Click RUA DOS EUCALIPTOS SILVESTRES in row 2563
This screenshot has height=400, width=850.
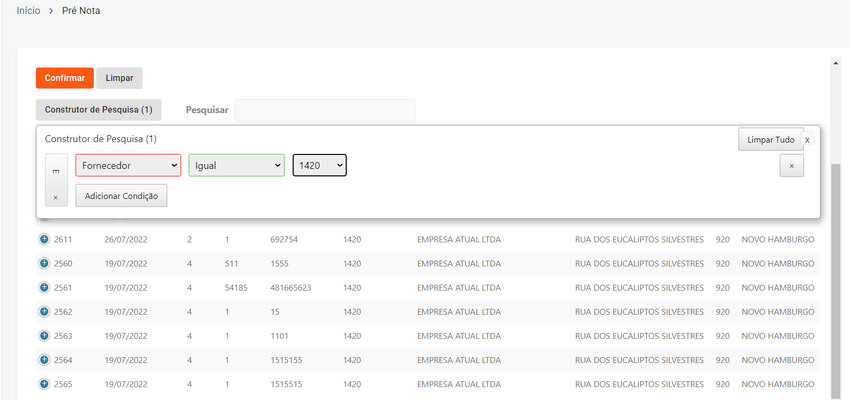pos(639,336)
